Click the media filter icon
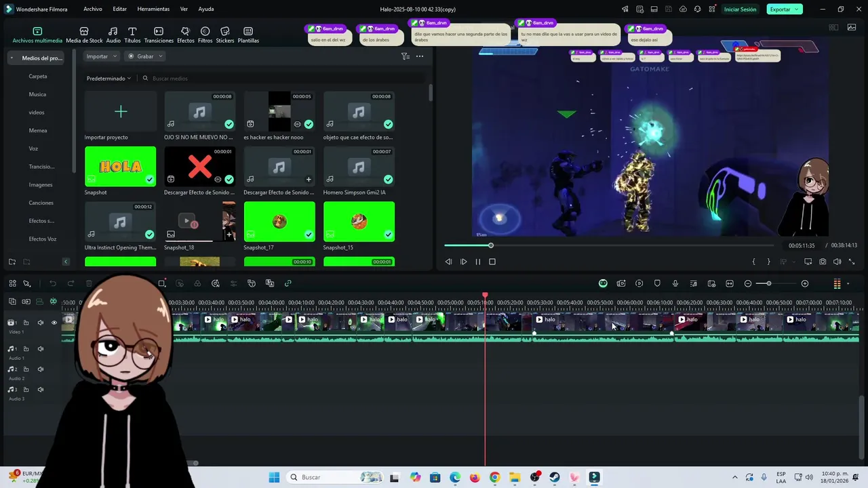The width and height of the screenshot is (868, 488). 405,56
